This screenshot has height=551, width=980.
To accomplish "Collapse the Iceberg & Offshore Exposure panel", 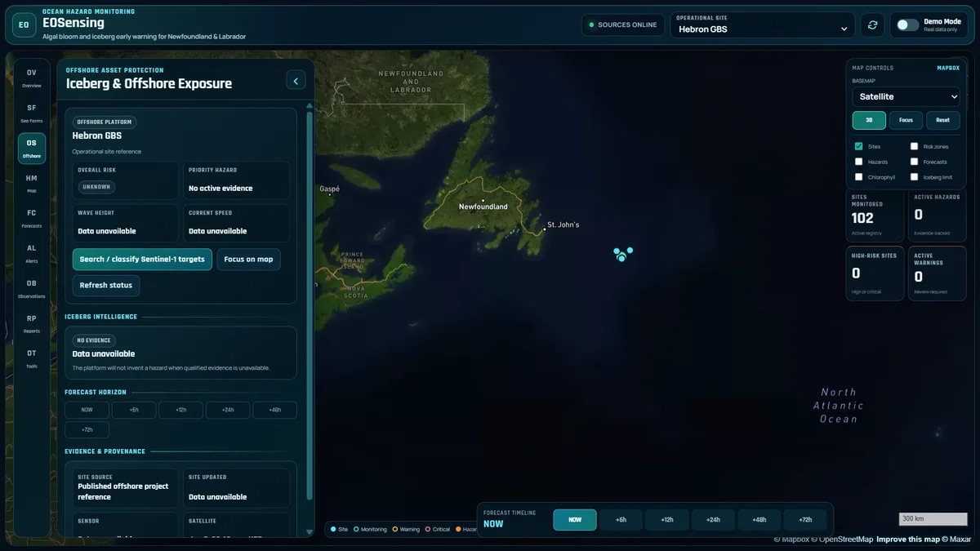I will 296,79.
